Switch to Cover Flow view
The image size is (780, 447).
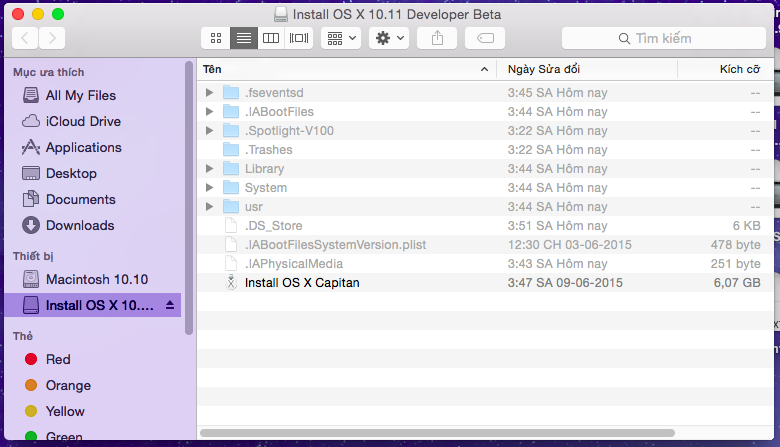[298, 38]
